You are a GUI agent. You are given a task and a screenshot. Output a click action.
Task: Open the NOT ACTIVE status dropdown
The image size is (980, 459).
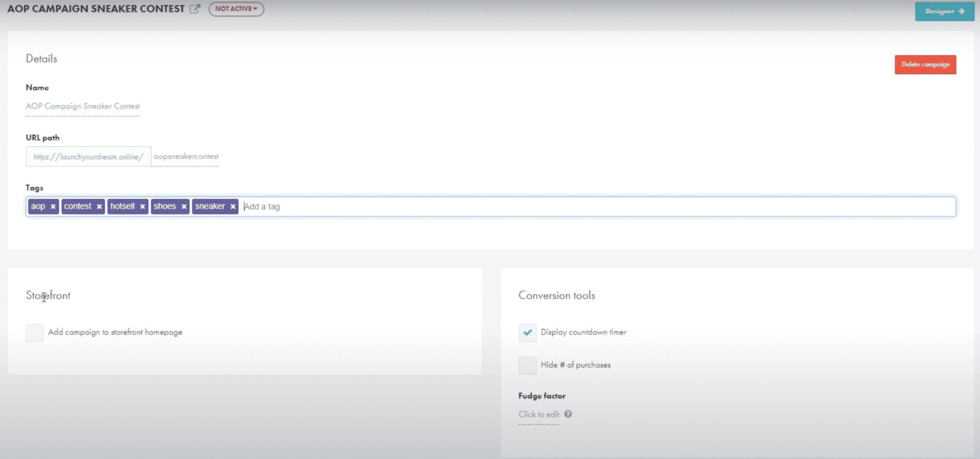tap(236, 9)
